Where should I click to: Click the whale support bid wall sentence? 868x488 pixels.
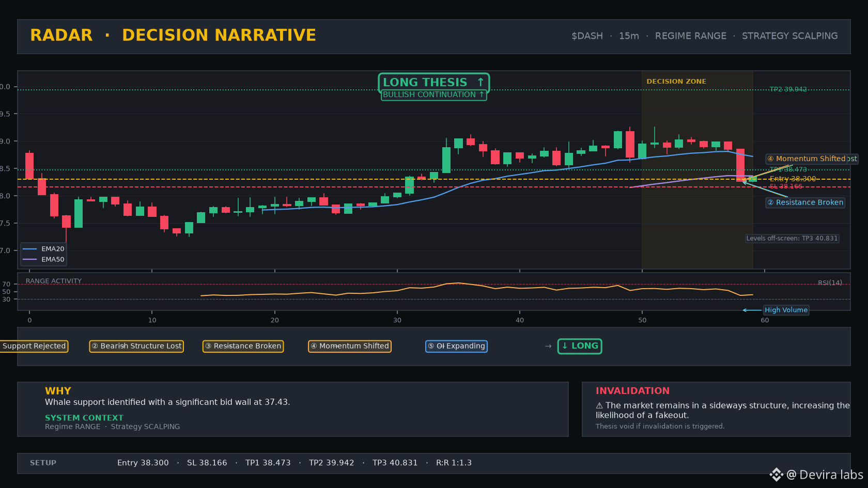coord(167,402)
